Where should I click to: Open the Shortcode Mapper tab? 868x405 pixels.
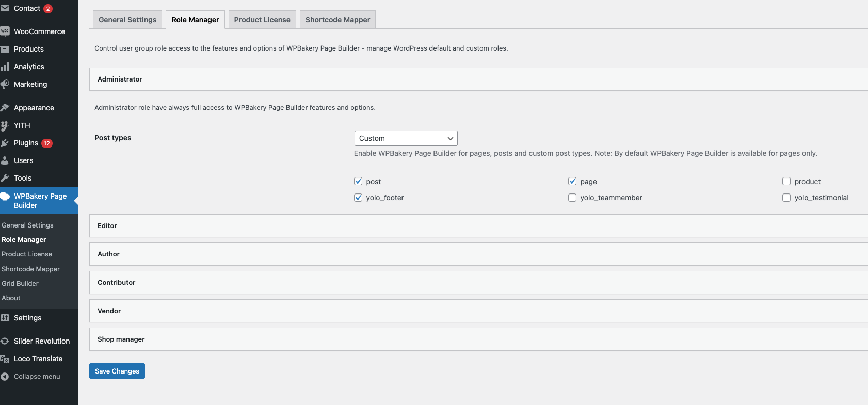[337, 20]
